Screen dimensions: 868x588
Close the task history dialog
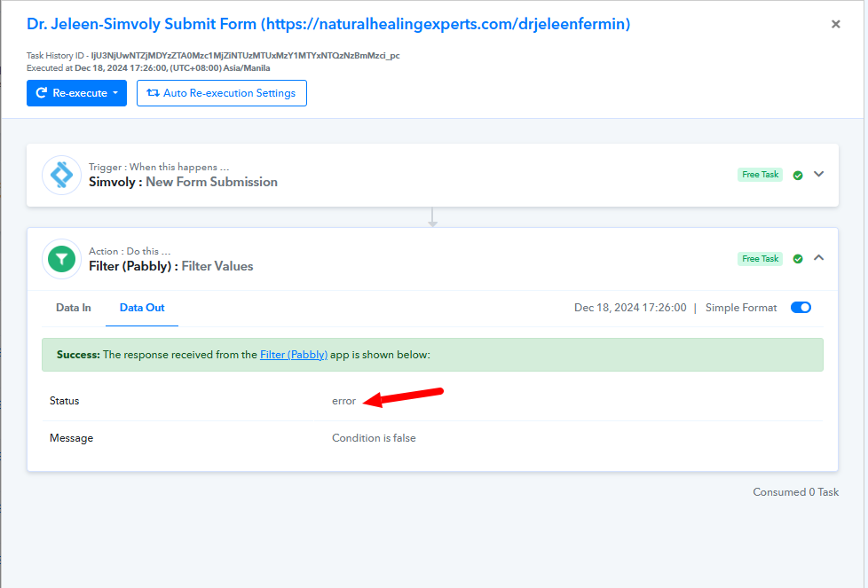[835, 24]
